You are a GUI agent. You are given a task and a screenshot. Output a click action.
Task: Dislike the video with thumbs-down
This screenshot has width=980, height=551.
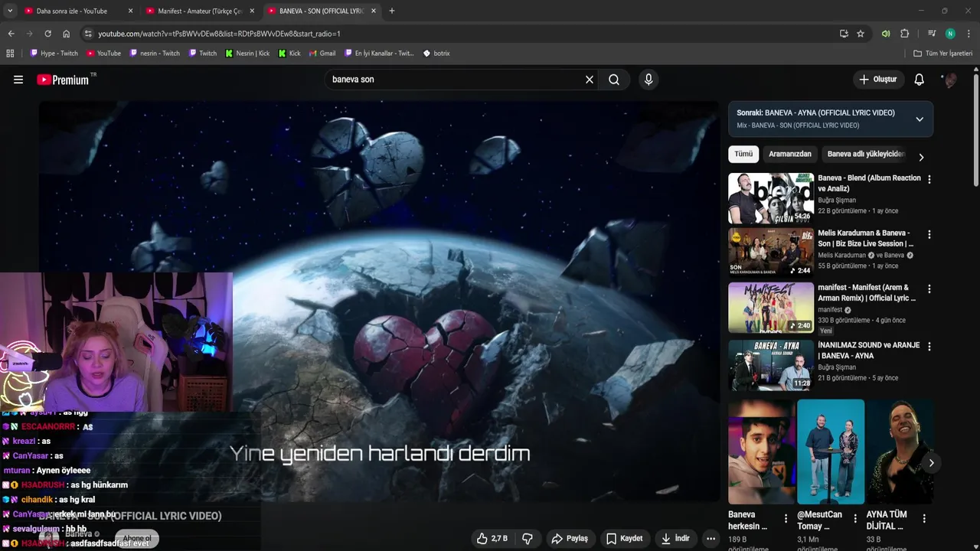point(528,539)
